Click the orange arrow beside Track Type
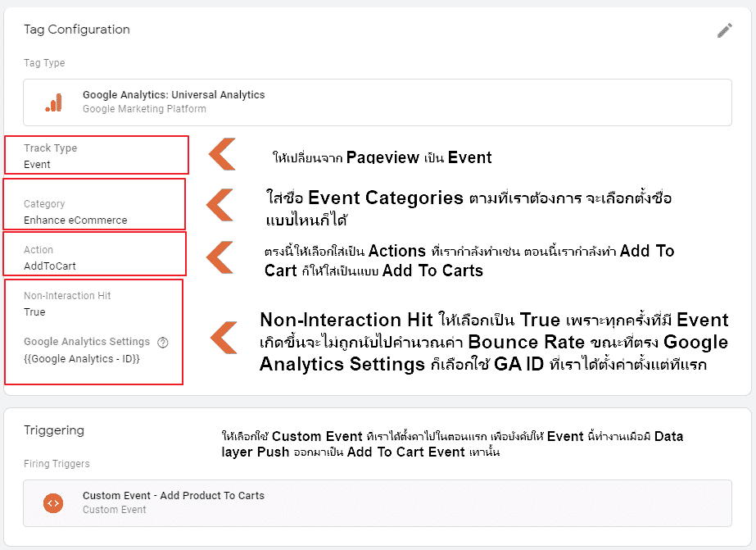 click(x=223, y=155)
